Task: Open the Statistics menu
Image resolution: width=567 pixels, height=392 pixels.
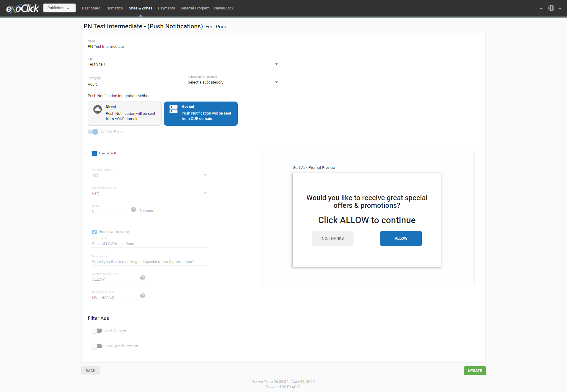Action: pos(115,8)
